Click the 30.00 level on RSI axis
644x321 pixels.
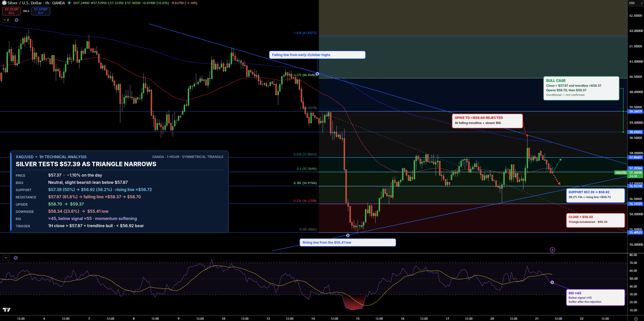(x=633, y=294)
